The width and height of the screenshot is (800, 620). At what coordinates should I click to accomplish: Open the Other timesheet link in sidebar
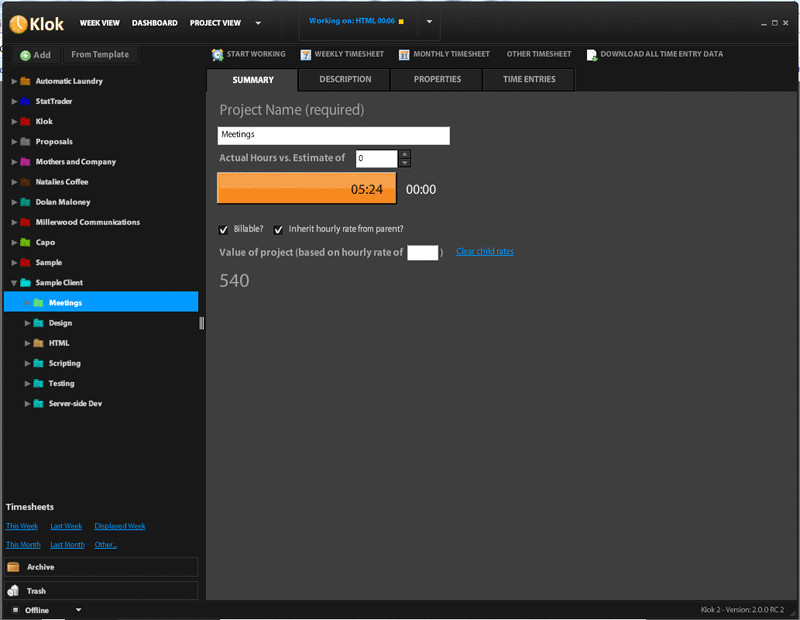106,544
